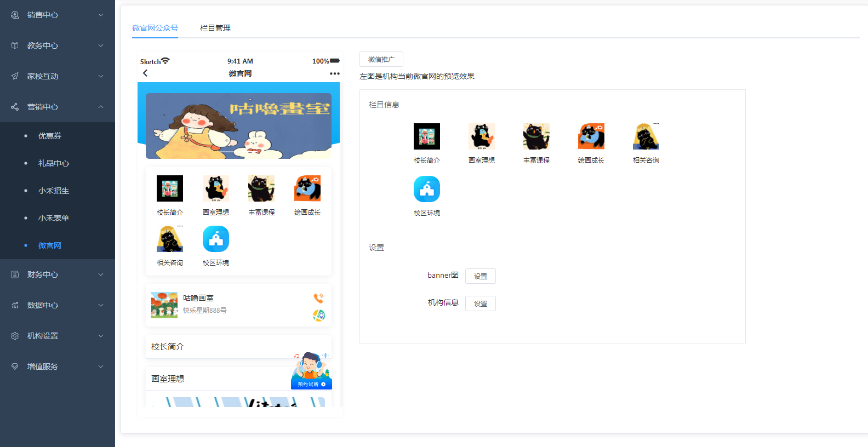The width and height of the screenshot is (868, 447).
Task: Tap 丰富课程 icon in phone preview
Action: [x=261, y=188]
